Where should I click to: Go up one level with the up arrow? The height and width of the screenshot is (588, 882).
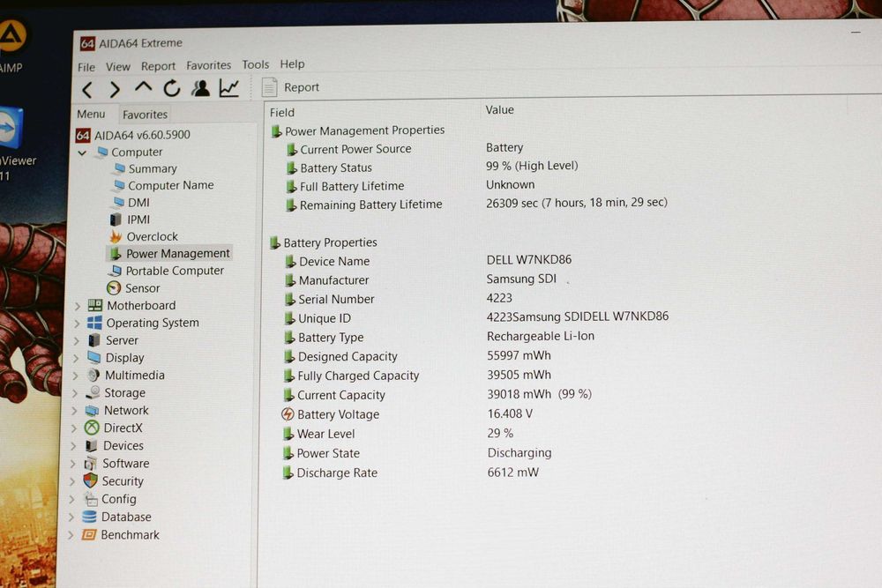144,87
